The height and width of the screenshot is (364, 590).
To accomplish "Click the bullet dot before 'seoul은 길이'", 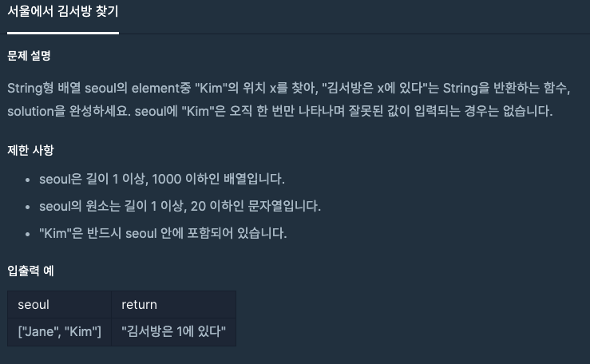I will tap(30, 178).
